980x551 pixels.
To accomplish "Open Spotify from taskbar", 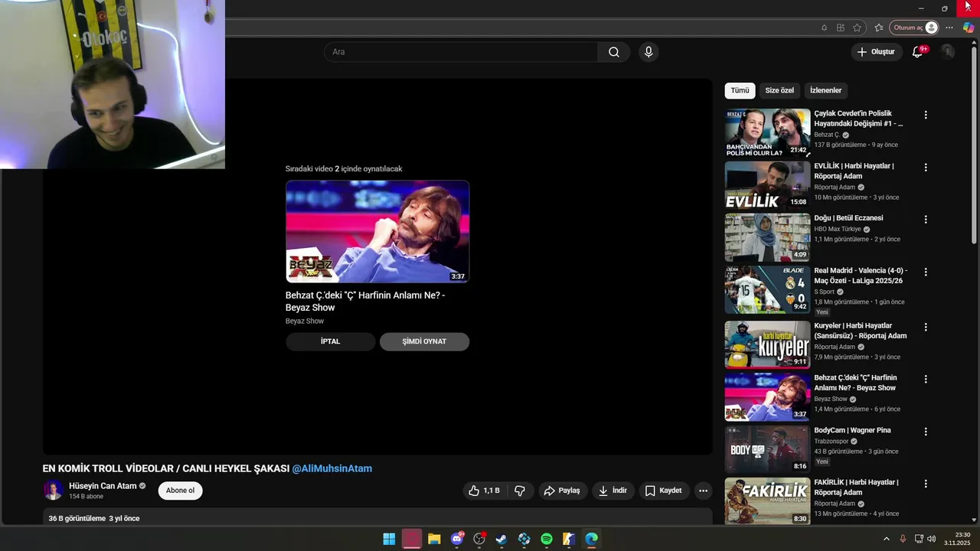I will (x=547, y=539).
